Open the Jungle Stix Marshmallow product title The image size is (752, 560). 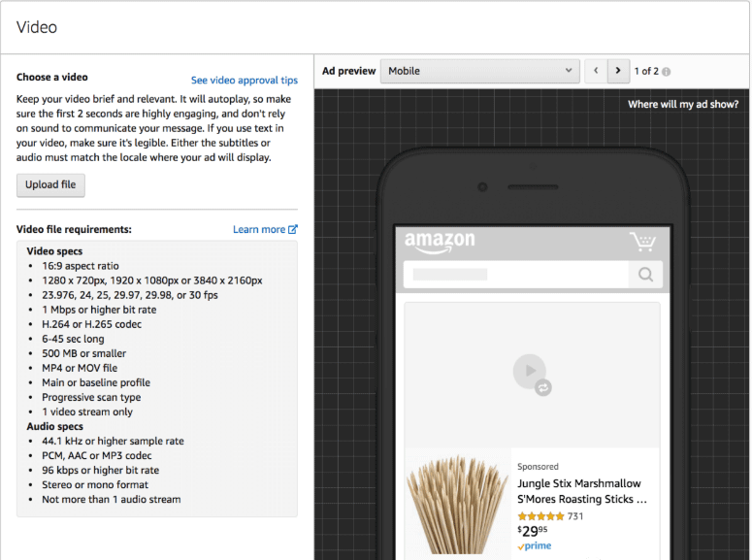click(580, 491)
